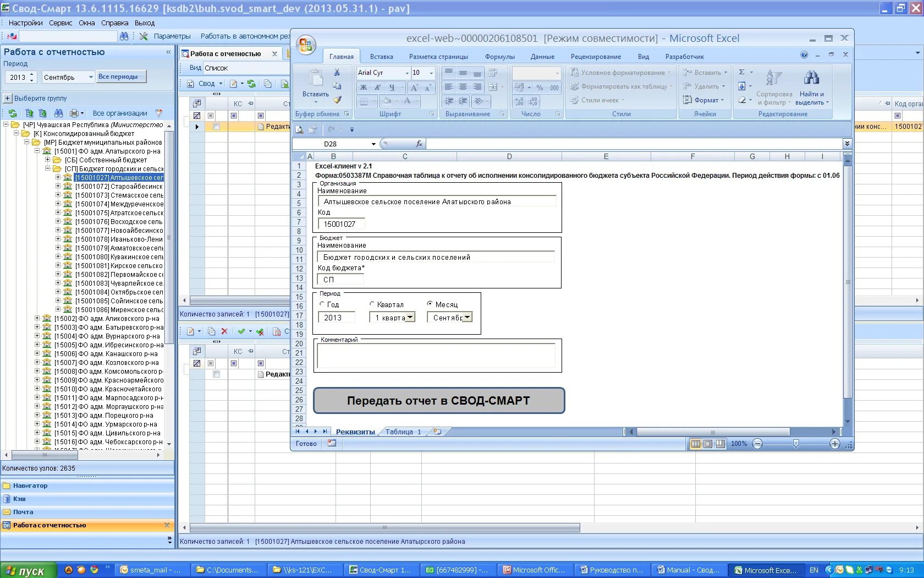Screen dimensions: 924x578
Task: Switch to Excel Вставка ribbon tab
Action: [x=381, y=57]
